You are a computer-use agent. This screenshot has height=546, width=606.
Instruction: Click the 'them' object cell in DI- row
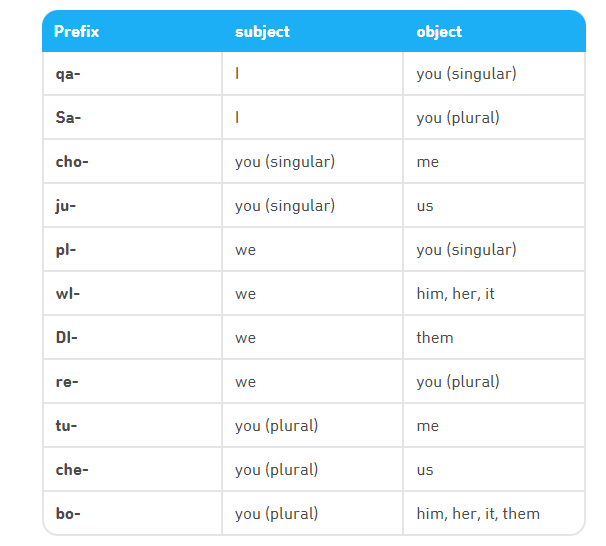pyautogui.click(x=435, y=338)
